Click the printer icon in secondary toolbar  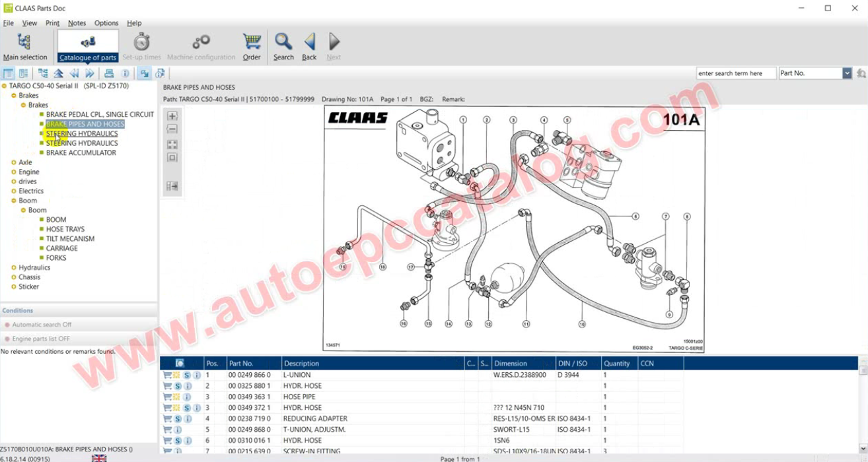[109, 73]
